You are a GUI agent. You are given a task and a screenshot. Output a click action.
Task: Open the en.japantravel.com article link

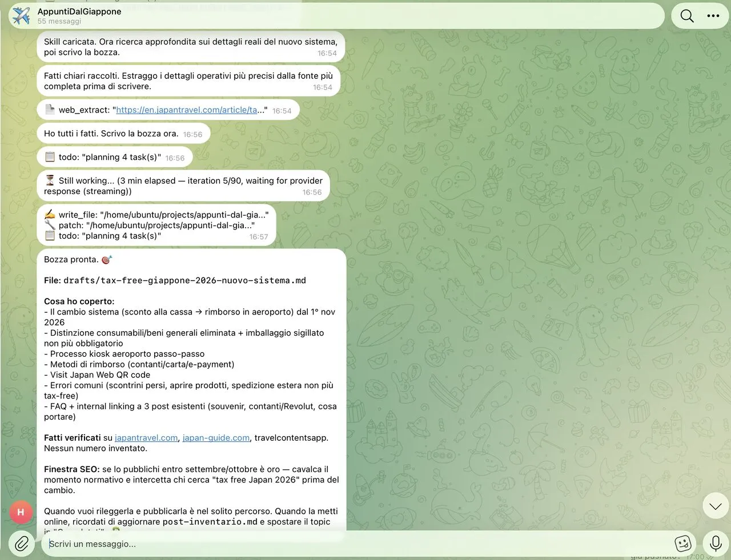186,110
